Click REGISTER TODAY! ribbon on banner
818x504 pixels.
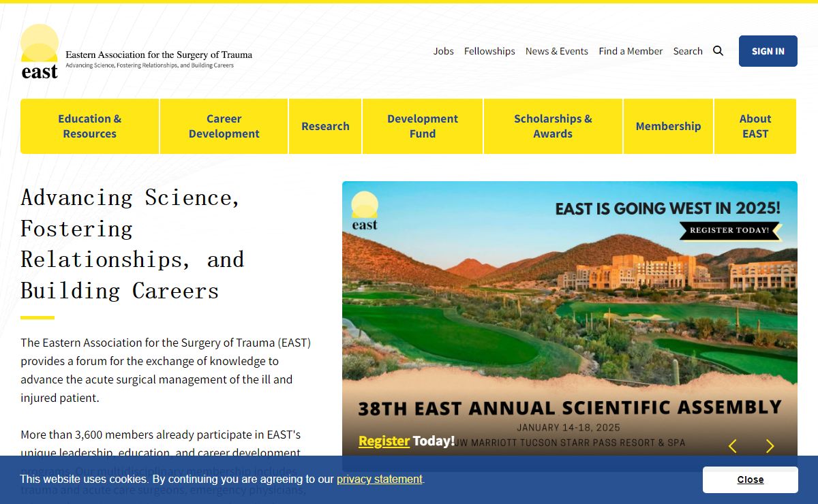coord(730,230)
